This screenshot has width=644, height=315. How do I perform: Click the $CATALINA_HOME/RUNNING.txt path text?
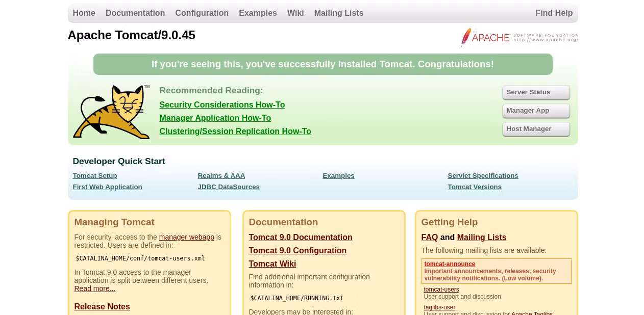pyautogui.click(x=297, y=298)
